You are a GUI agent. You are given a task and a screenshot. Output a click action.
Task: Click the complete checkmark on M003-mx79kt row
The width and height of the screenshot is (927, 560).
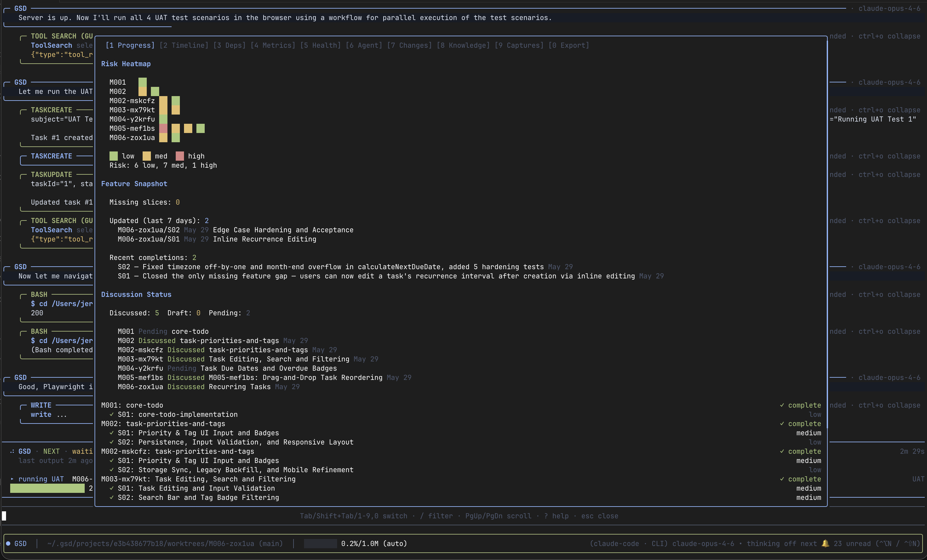point(782,479)
